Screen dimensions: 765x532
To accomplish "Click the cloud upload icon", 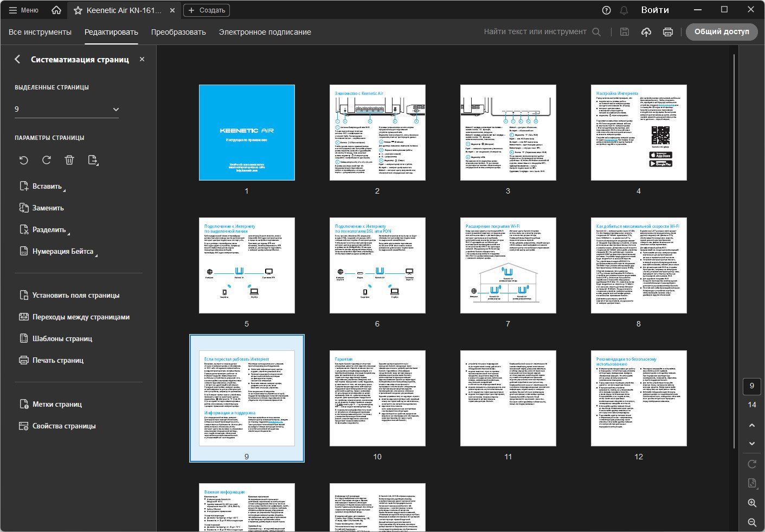I will tap(646, 32).
